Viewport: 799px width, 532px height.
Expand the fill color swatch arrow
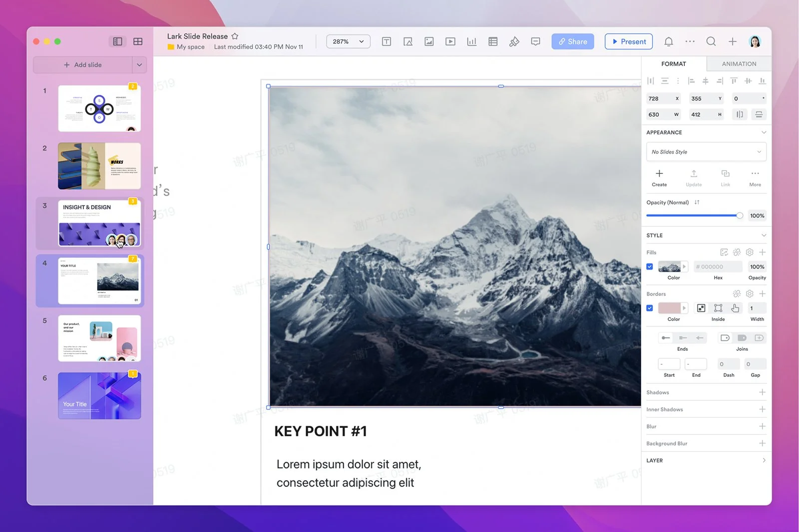[684, 266]
